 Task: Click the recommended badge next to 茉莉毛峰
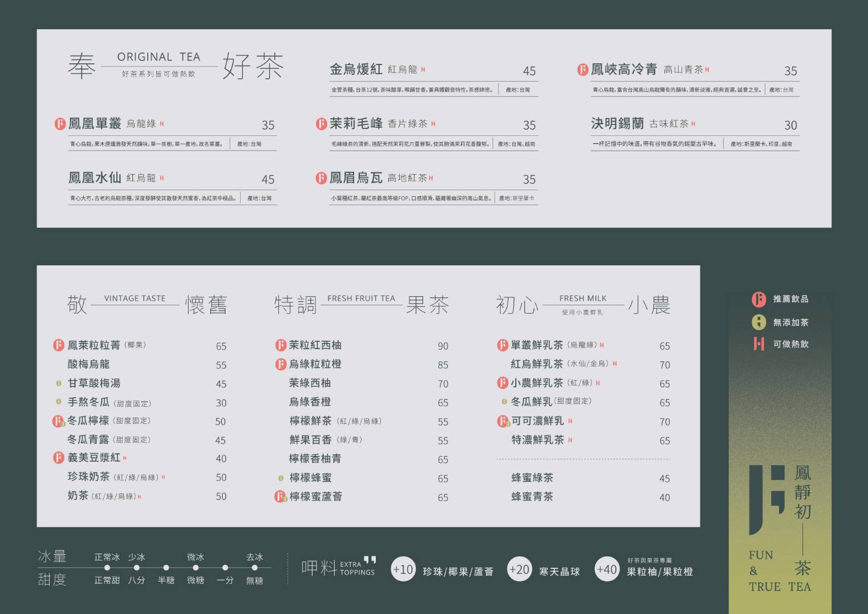point(321,124)
